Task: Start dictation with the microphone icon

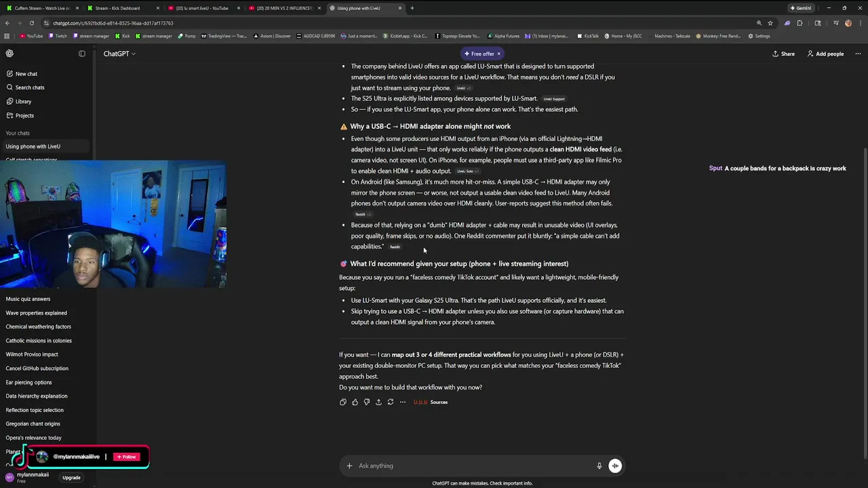Action: coord(599,466)
